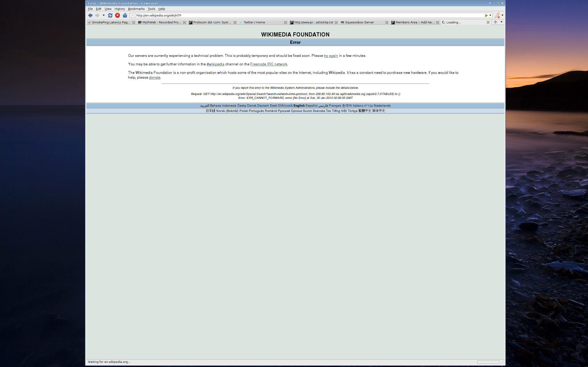Viewport: 588px width, 367px height.
Task: Click the script-blocker icon beside the address bar
Action: [497, 15]
